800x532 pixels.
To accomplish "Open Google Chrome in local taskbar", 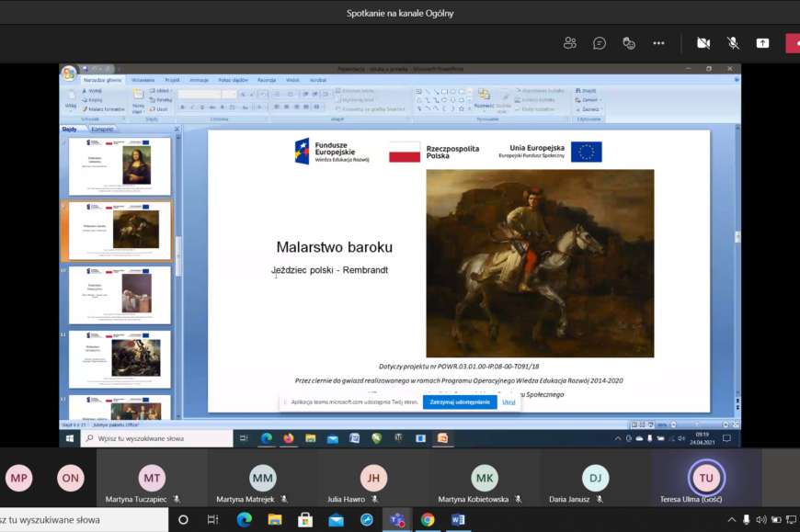I will pos(428,520).
